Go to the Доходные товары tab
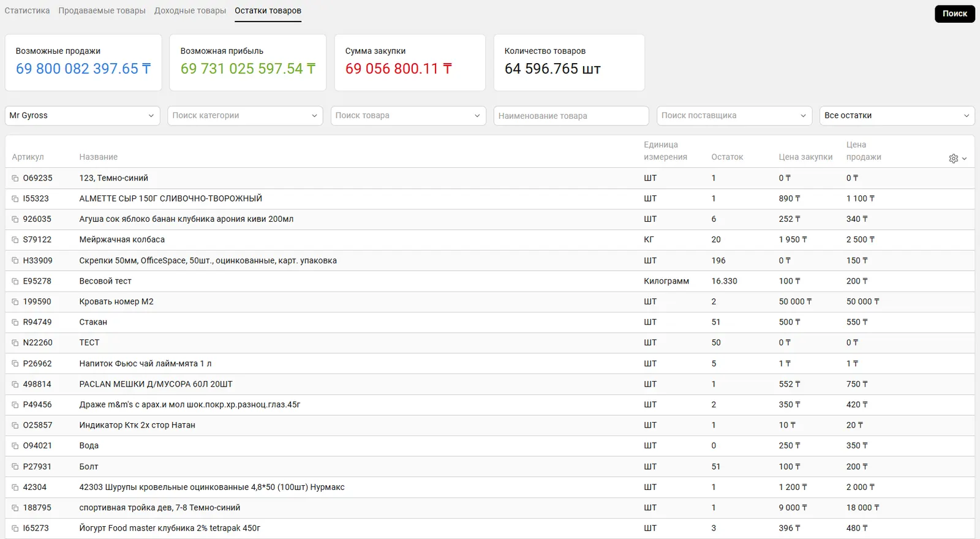The width and height of the screenshot is (980, 539). click(190, 11)
